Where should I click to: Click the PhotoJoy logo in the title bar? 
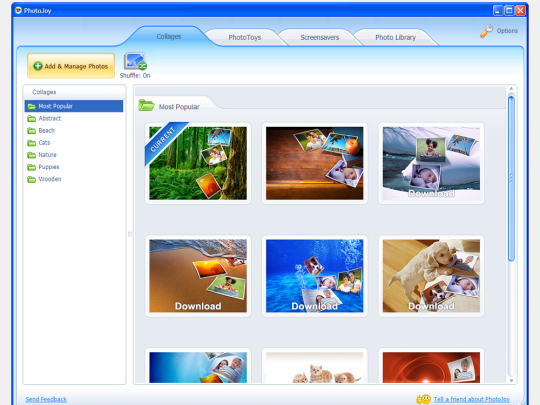(18, 10)
